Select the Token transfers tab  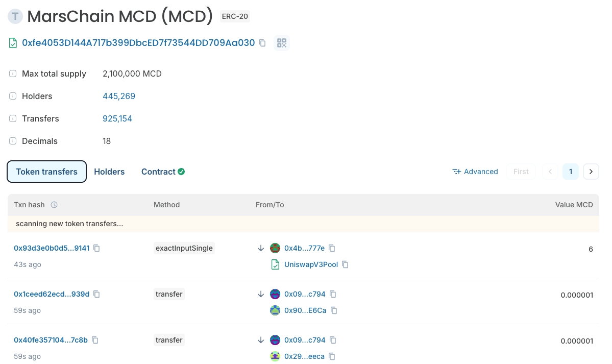(x=47, y=172)
